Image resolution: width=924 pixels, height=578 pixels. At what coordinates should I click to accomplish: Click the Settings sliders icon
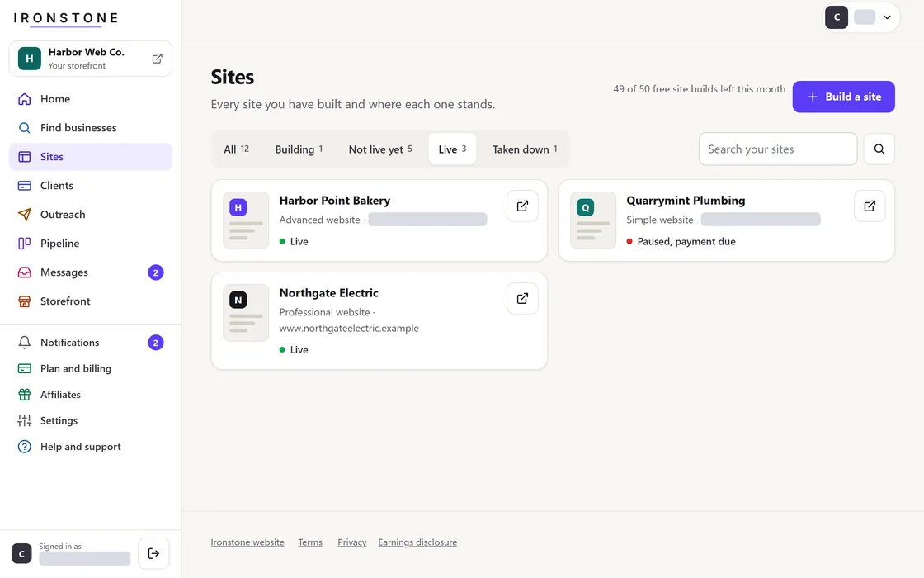(24, 420)
